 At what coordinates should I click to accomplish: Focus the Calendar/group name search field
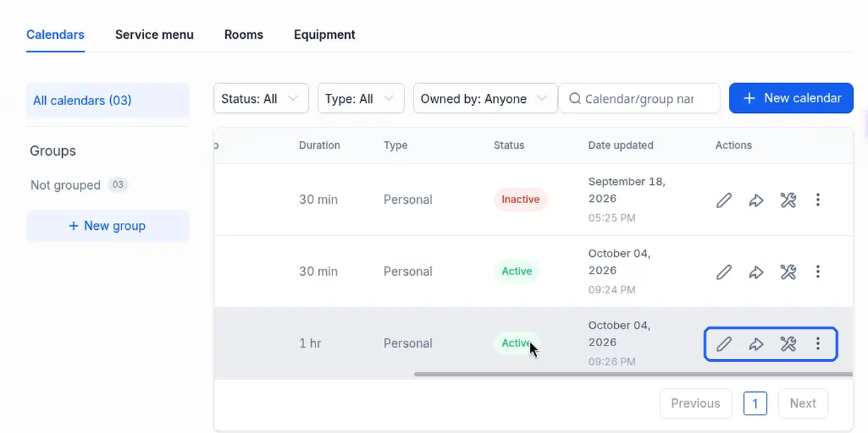639,99
